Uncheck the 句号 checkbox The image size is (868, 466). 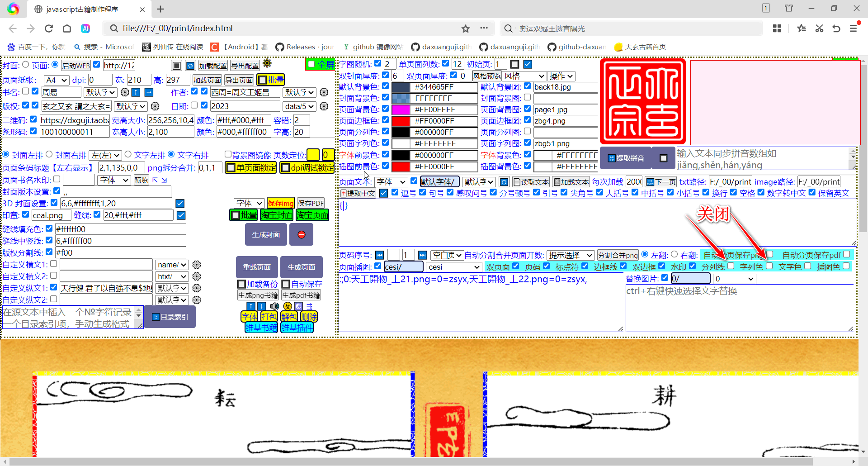pos(423,192)
